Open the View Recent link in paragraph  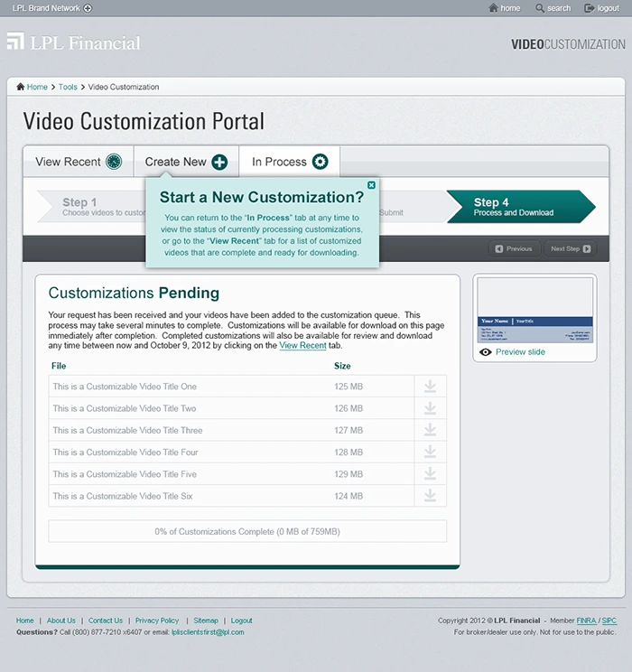[303, 345]
